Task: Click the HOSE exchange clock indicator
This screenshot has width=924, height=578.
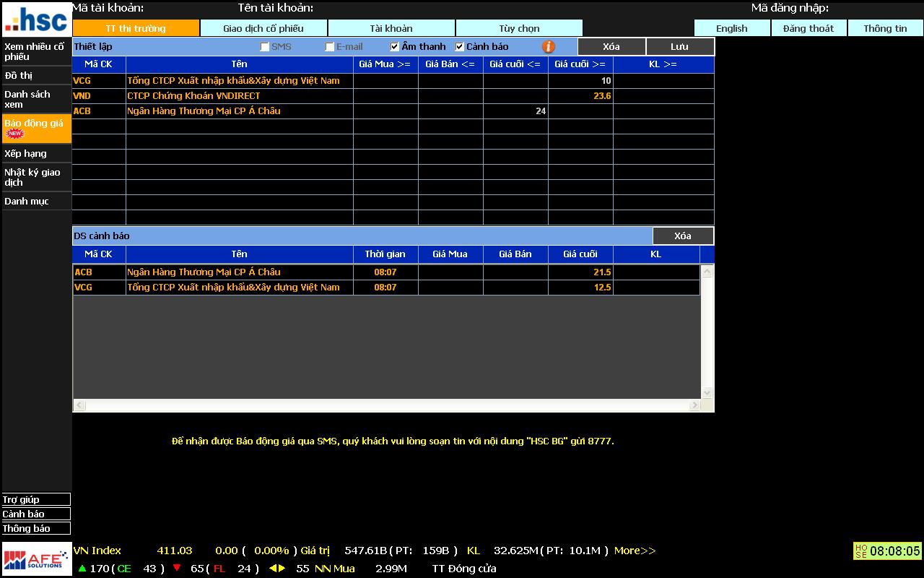Action: 888,551
